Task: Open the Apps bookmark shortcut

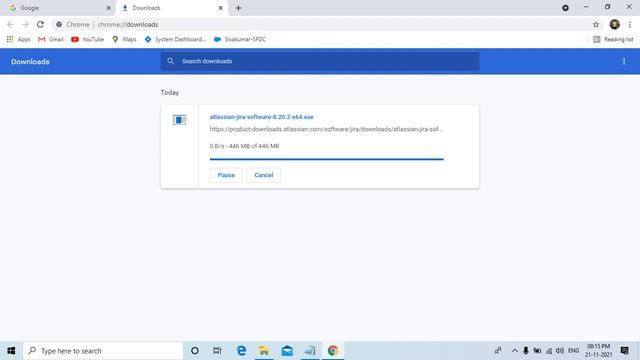Action: [19, 39]
